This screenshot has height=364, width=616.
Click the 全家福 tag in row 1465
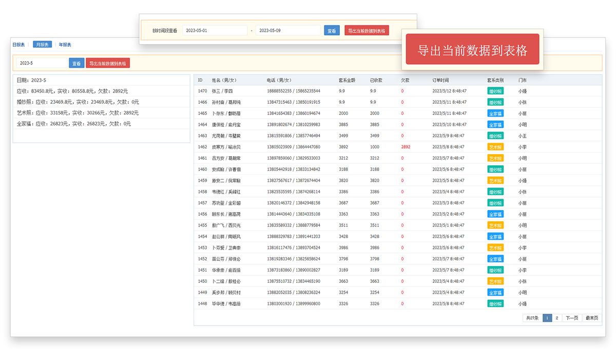[x=495, y=113]
